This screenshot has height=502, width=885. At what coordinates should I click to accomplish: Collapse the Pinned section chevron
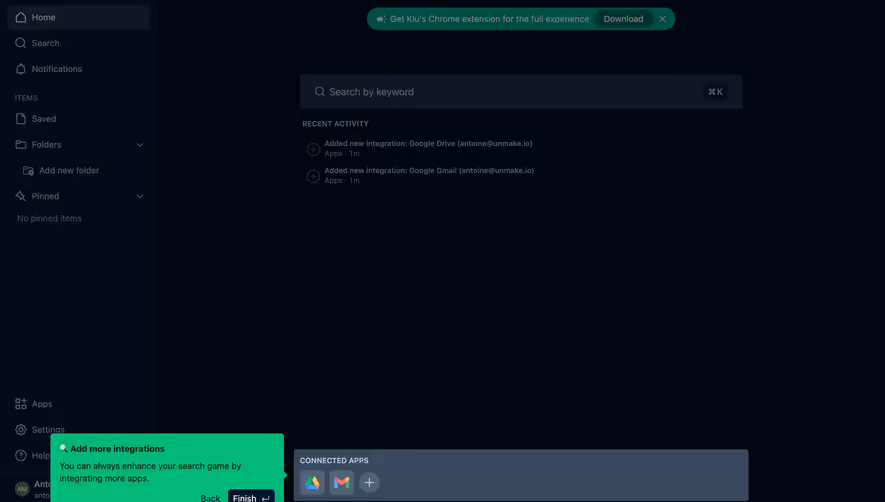(x=140, y=197)
